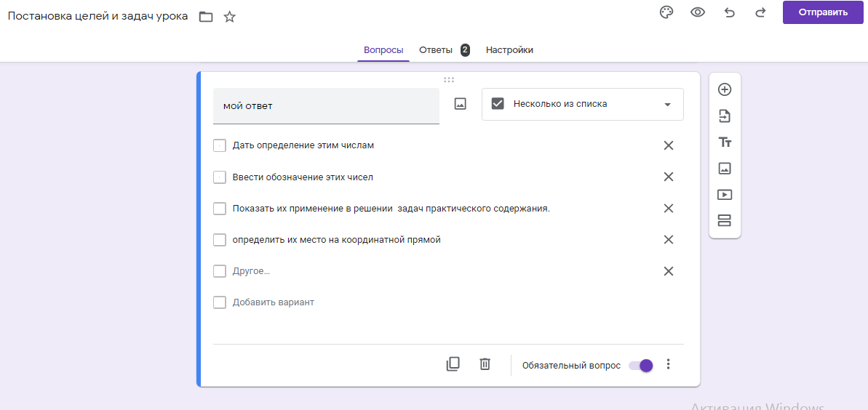Edit option 'определить их место на координатной прямой'
The image size is (868, 410).
click(337, 240)
